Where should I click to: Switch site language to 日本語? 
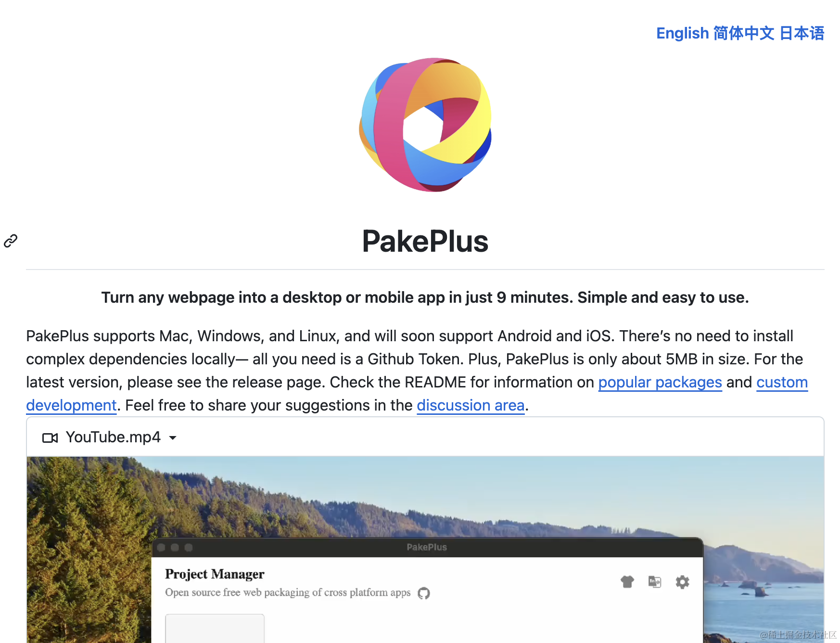tap(802, 33)
